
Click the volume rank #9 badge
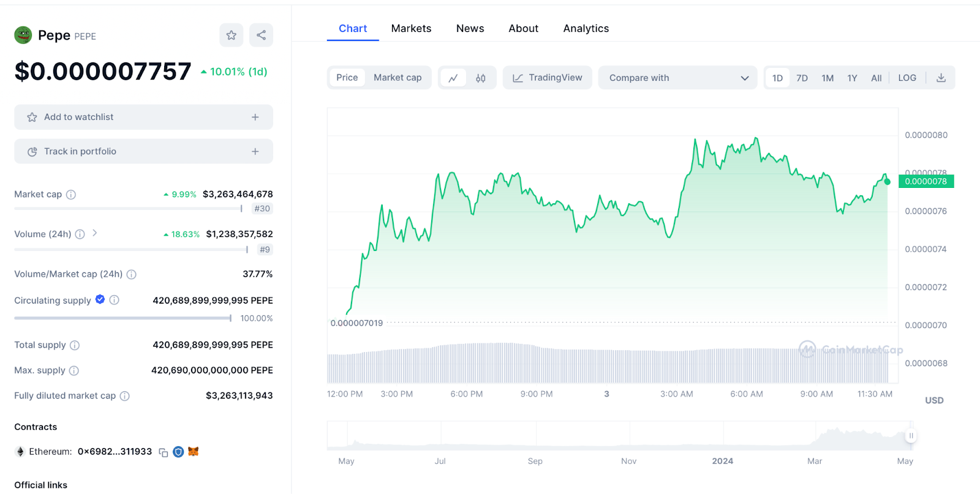coord(265,250)
